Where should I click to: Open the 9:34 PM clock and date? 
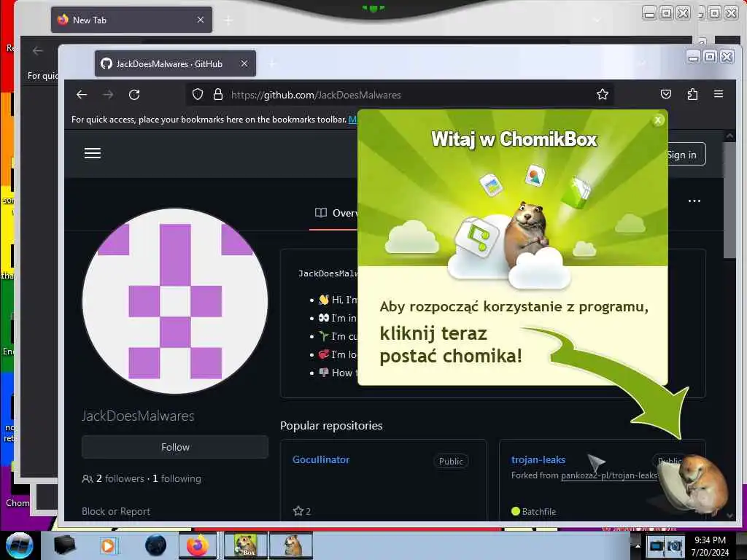[710, 546]
